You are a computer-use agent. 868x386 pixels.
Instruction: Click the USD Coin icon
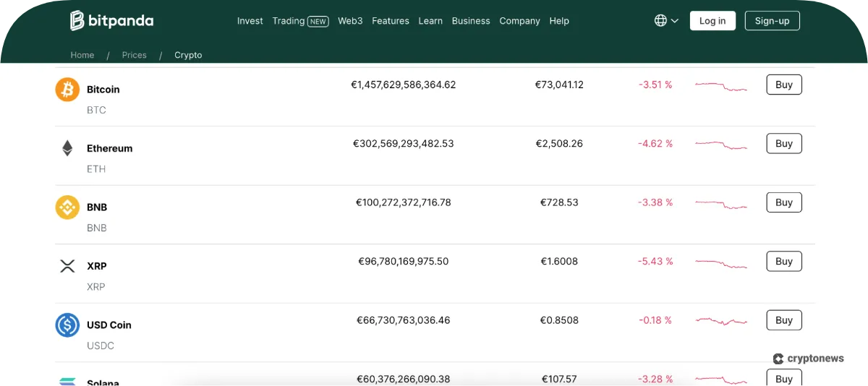coord(67,325)
